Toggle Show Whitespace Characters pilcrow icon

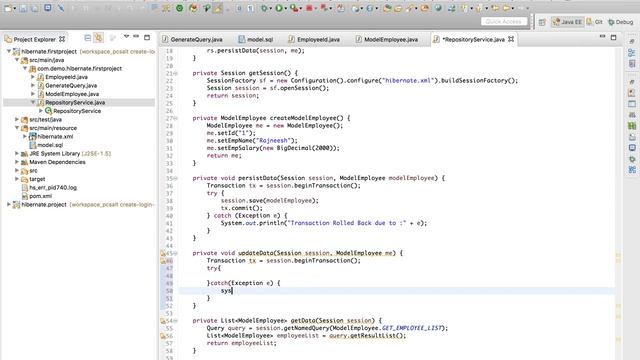click(x=250, y=8)
